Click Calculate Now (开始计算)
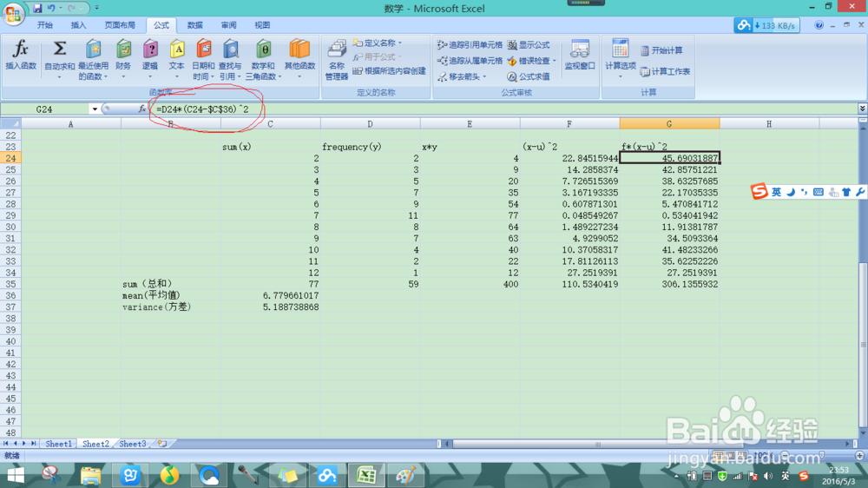 [661, 50]
